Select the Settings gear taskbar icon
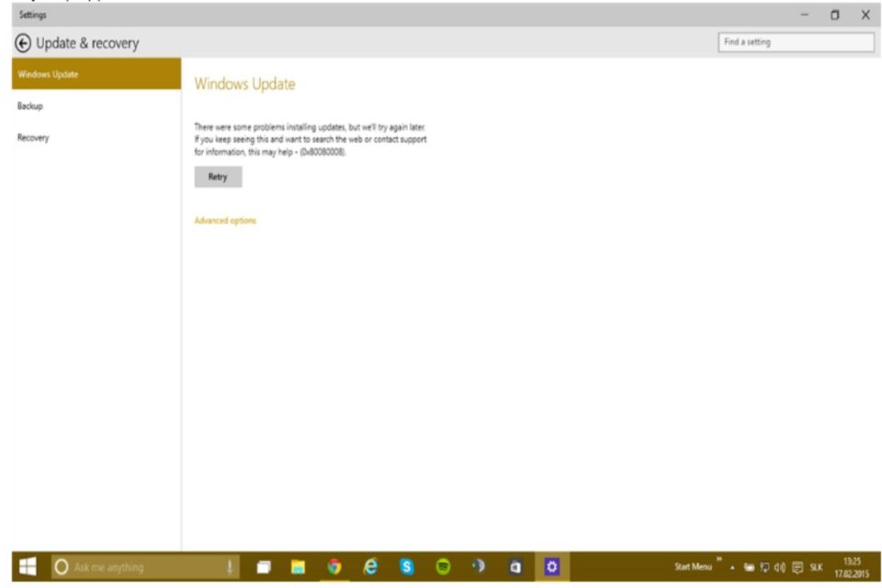 click(552, 567)
